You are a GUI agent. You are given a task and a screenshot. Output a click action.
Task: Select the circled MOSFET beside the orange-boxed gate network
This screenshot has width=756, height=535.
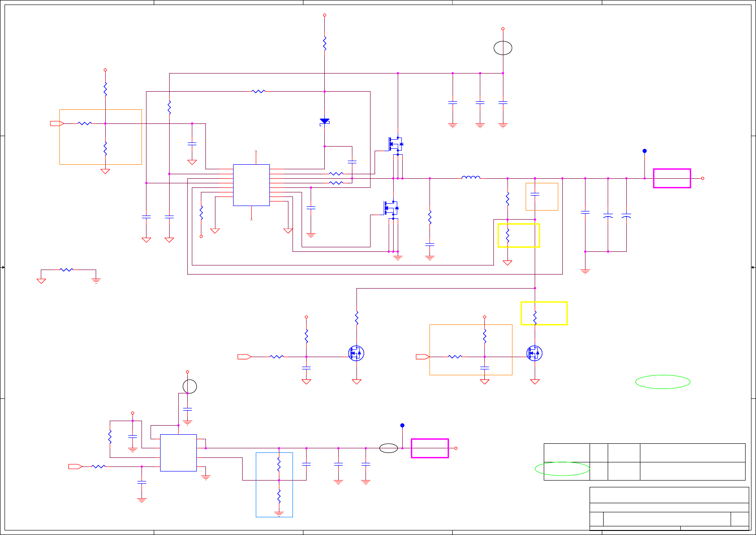tap(534, 353)
